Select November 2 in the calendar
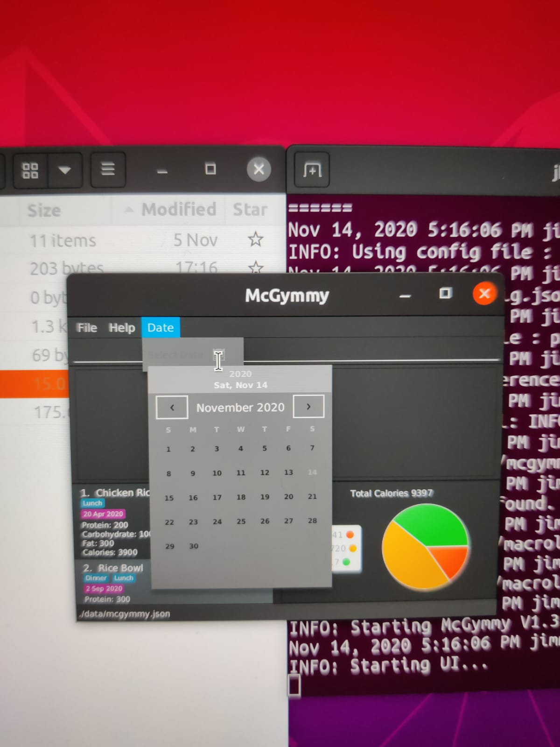Screen dimensions: 560x747 pos(192,449)
